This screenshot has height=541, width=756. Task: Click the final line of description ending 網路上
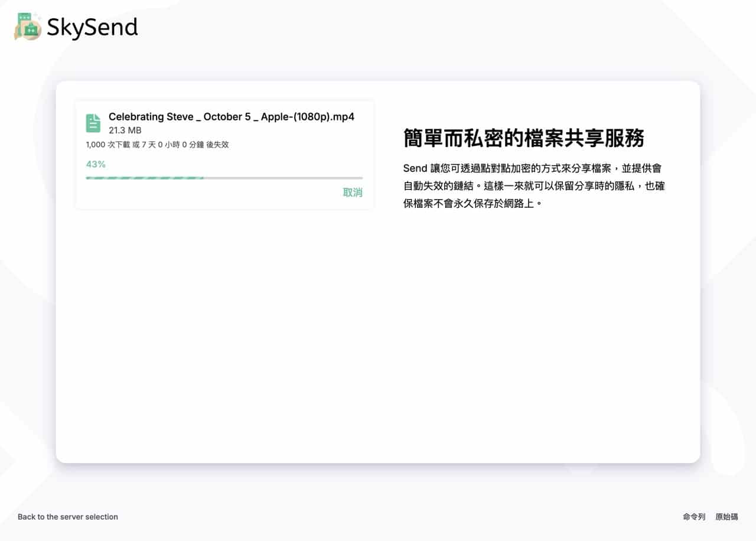pos(472,204)
